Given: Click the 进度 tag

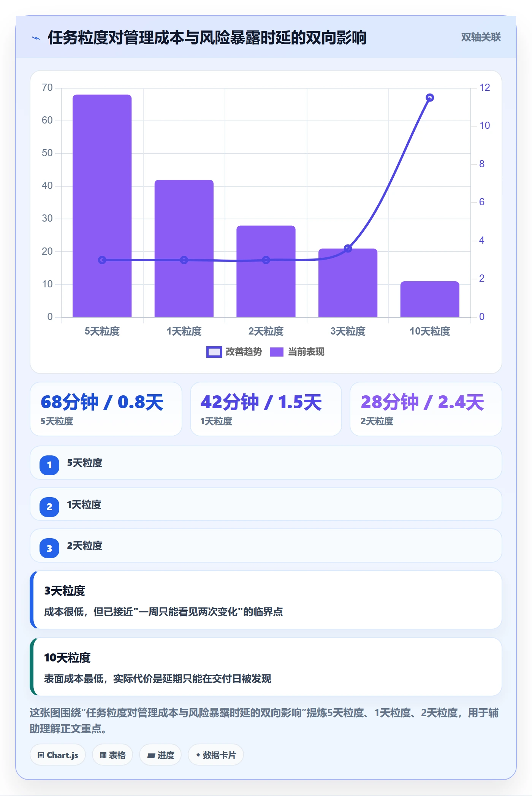Looking at the screenshot, I should click(x=160, y=755).
